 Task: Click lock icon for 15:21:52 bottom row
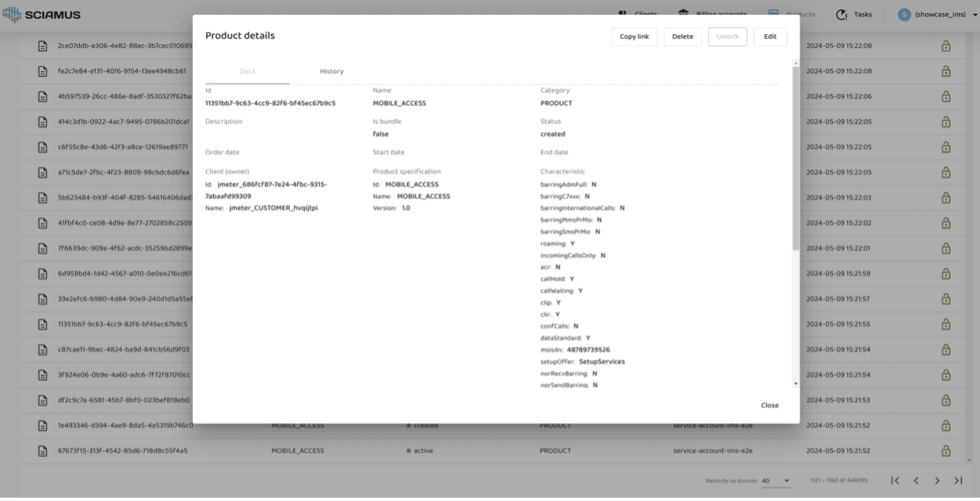click(945, 451)
